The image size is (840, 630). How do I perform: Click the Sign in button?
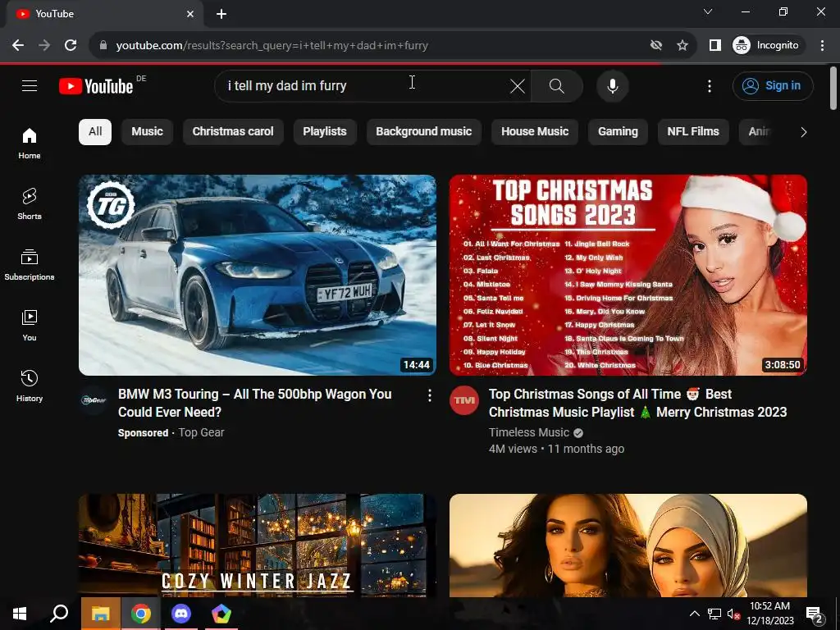[773, 86]
